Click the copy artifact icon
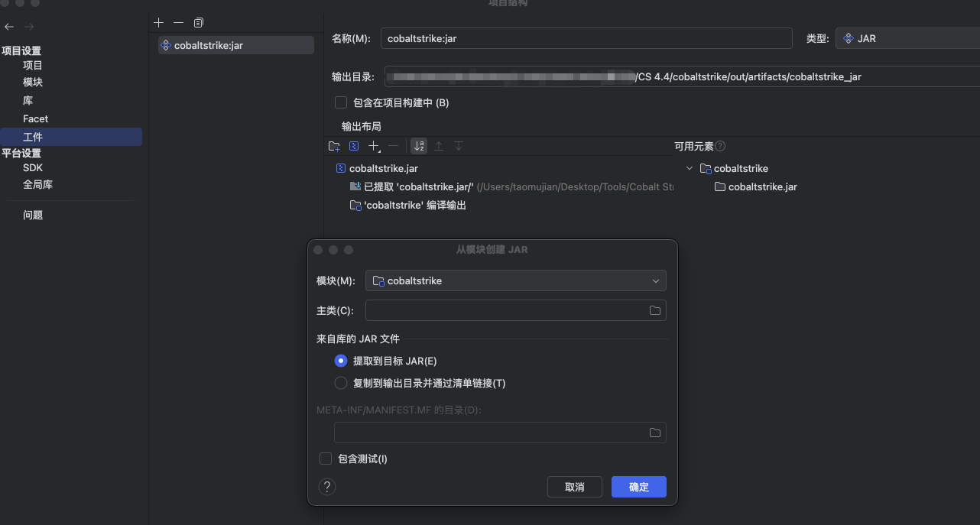 pyautogui.click(x=199, y=23)
